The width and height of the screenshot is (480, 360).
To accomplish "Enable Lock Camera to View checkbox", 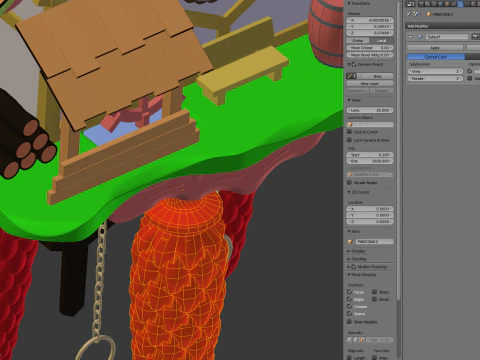I will point(350,140).
